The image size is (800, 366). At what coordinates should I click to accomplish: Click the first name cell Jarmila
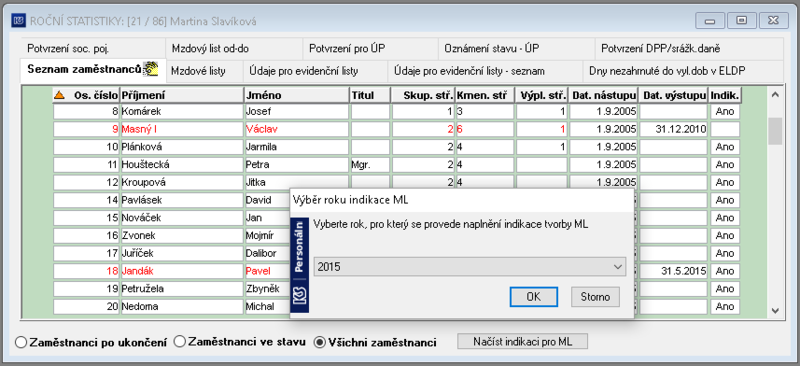[x=297, y=147]
